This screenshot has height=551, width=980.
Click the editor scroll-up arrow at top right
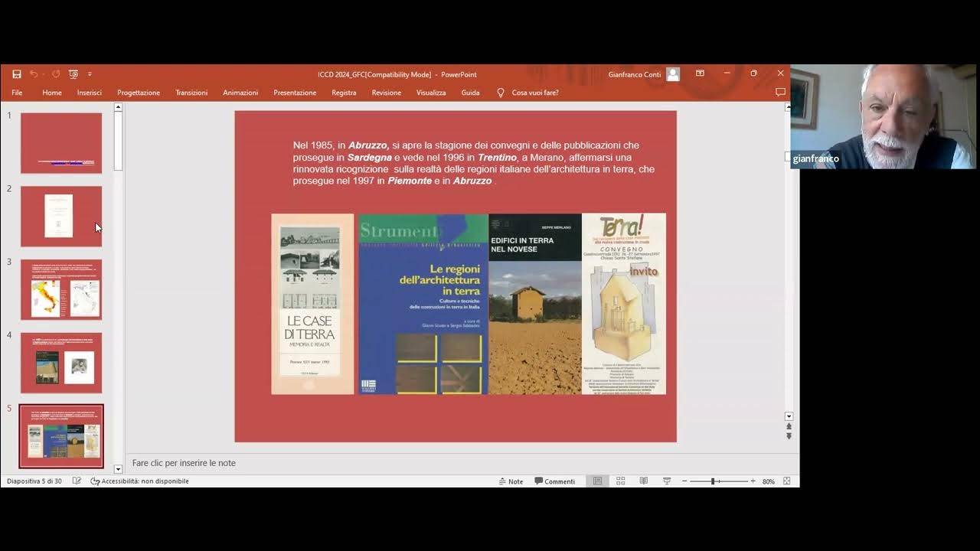(789, 107)
